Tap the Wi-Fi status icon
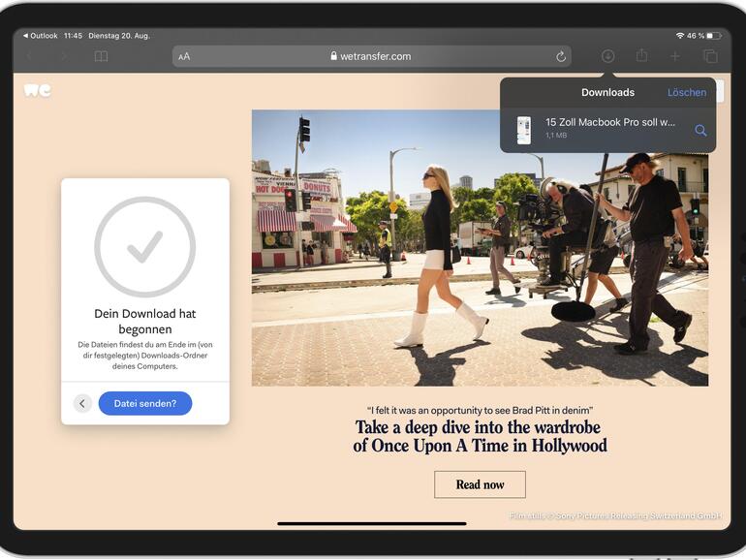Image resolution: width=746 pixels, height=560 pixels. point(680,36)
